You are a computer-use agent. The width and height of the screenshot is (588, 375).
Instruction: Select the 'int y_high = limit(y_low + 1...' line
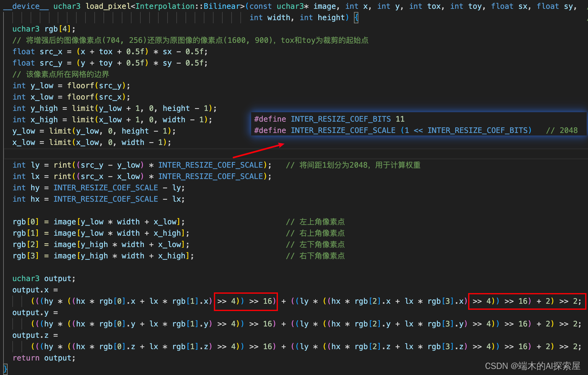click(x=115, y=108)
